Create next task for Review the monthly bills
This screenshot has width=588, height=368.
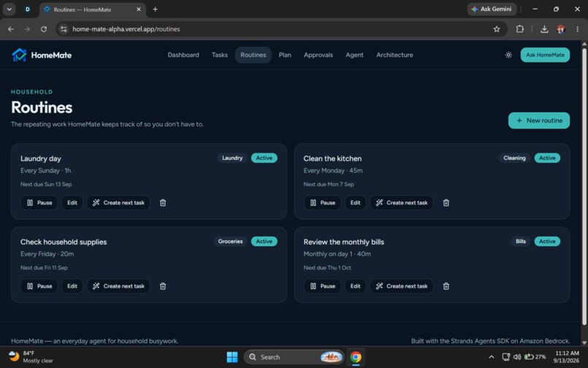pos(401,286)
